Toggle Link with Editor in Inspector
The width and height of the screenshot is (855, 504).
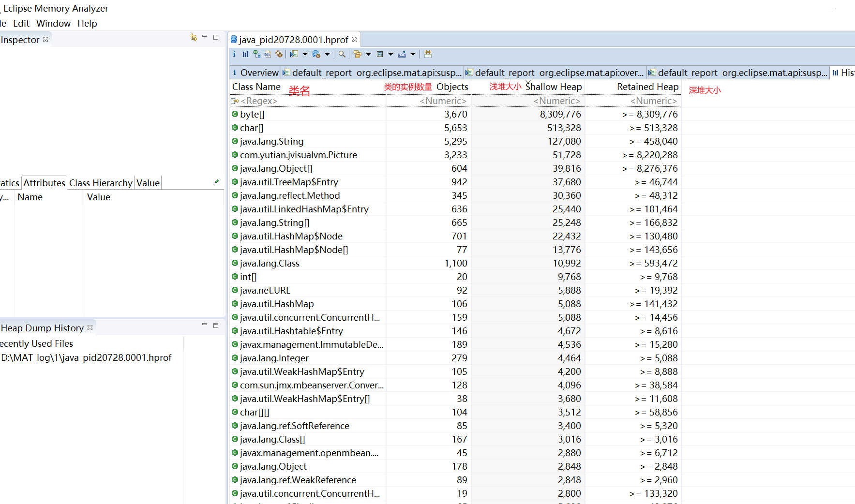[x=194, y=37]
